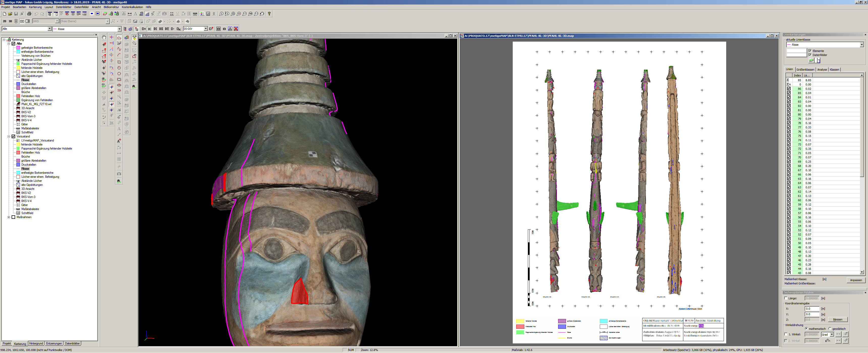The width and height of the screenshot is (868, 353).
Task: Click the text with red cross tool icon
Action: coord(119,141)
